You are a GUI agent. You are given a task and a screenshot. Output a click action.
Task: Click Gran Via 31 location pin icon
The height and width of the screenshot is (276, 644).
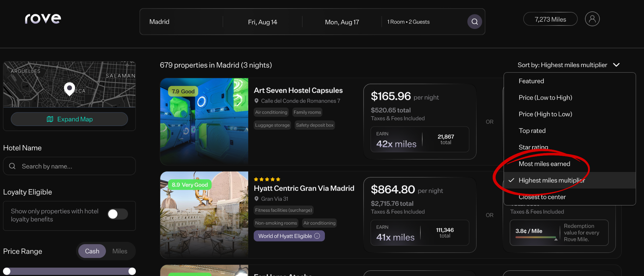(256, 199)
